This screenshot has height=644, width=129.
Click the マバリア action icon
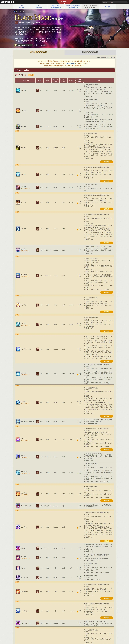click(x=18, y=250)
